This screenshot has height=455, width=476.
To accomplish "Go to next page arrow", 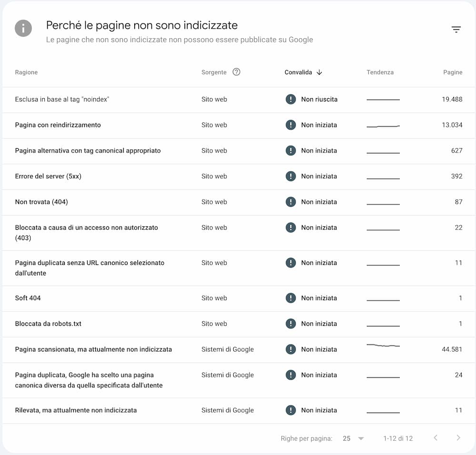I will point(458,438).
